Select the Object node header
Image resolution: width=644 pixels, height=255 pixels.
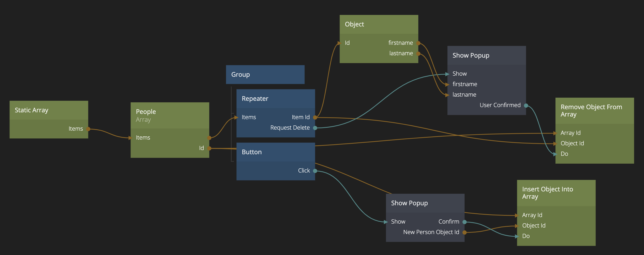click(379, 24)
